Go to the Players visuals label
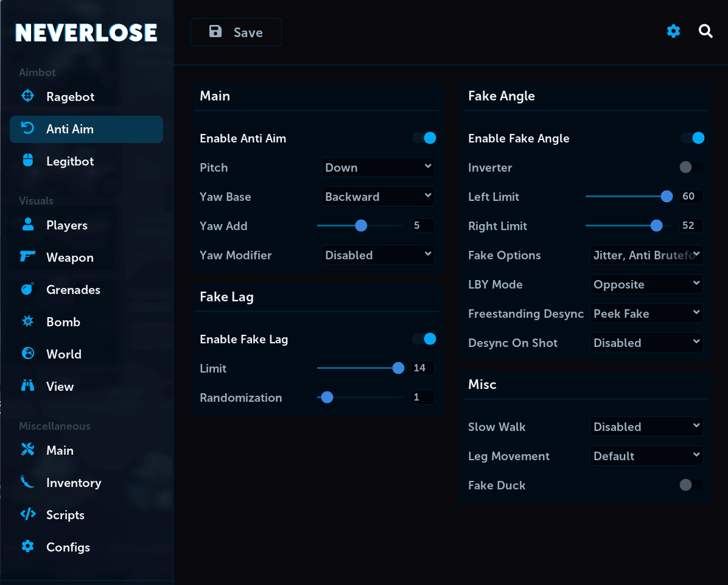This screenshot has height=585, width=728. point(67,225)
